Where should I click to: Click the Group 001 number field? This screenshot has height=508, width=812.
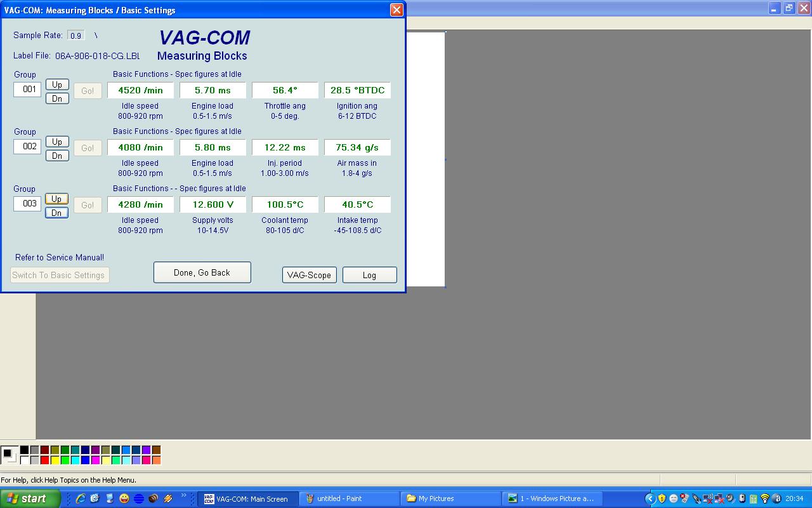click(27, 89)
